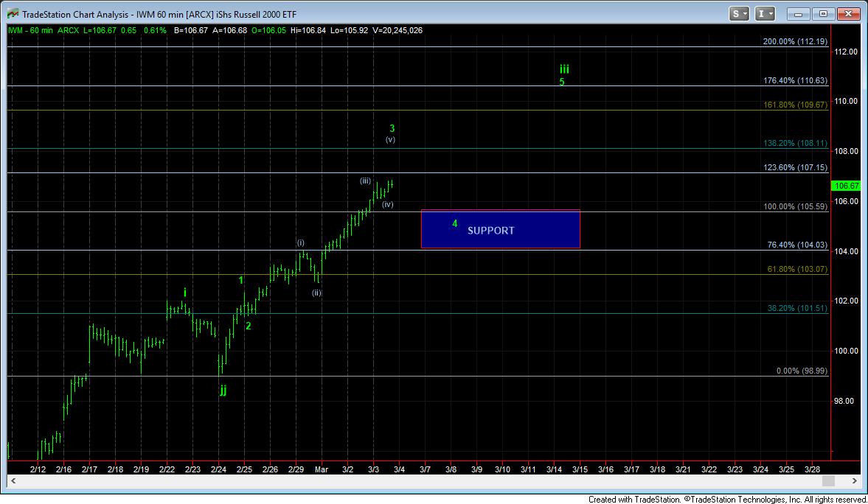Close the Chart Analysis window

[847, 13]
